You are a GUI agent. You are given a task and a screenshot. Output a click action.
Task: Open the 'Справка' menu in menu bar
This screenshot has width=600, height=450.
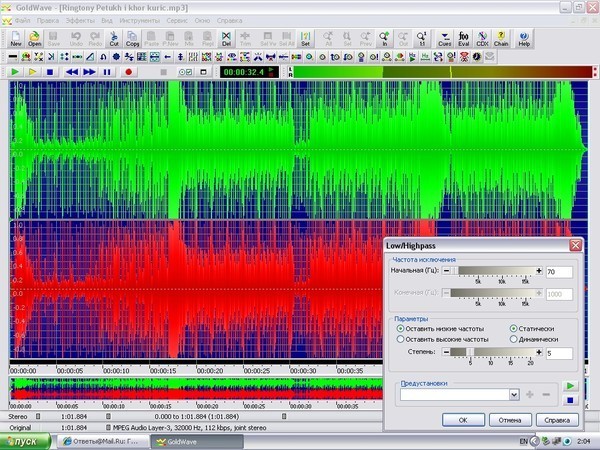click(229, 21)
